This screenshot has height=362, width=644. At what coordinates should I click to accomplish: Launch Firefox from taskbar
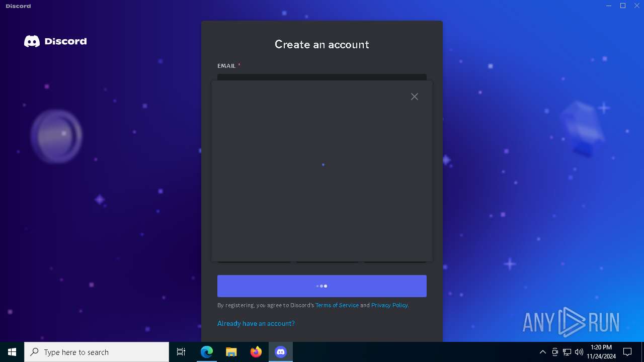point(256,352)
